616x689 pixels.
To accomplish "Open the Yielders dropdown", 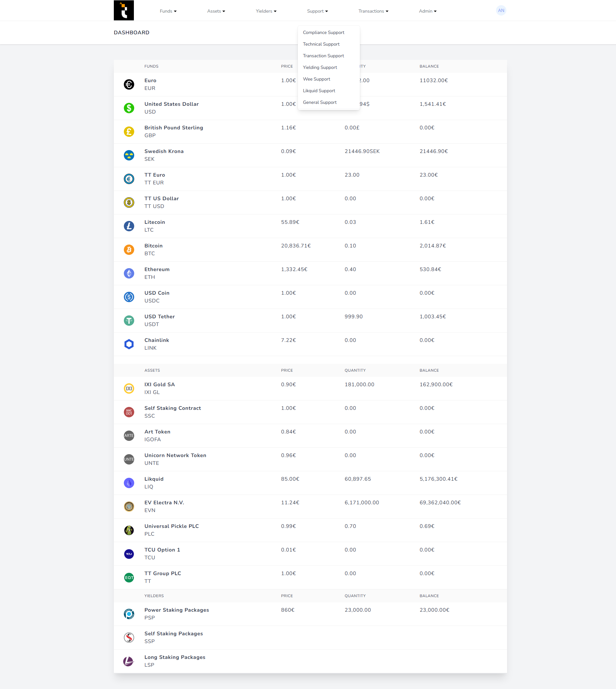I will 266,11.
